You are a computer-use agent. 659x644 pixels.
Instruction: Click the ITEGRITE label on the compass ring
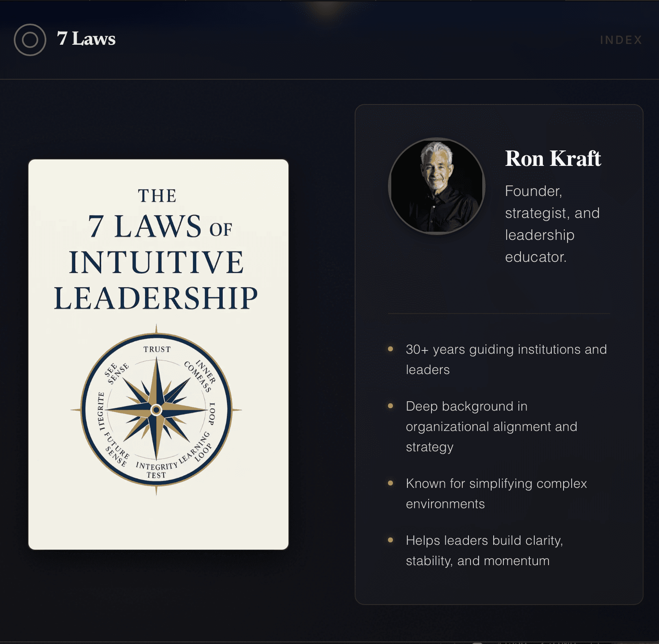pyautogui.click(x=102, y=411)
